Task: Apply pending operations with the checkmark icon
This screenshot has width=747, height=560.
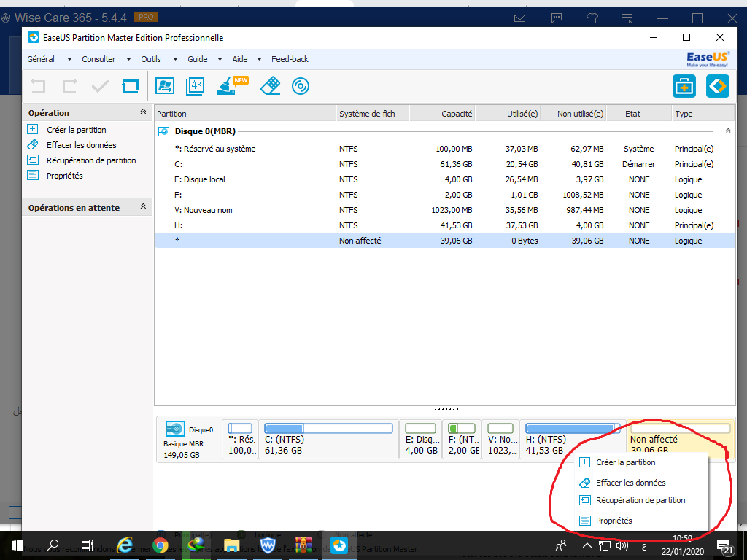Action: (100, 86)
